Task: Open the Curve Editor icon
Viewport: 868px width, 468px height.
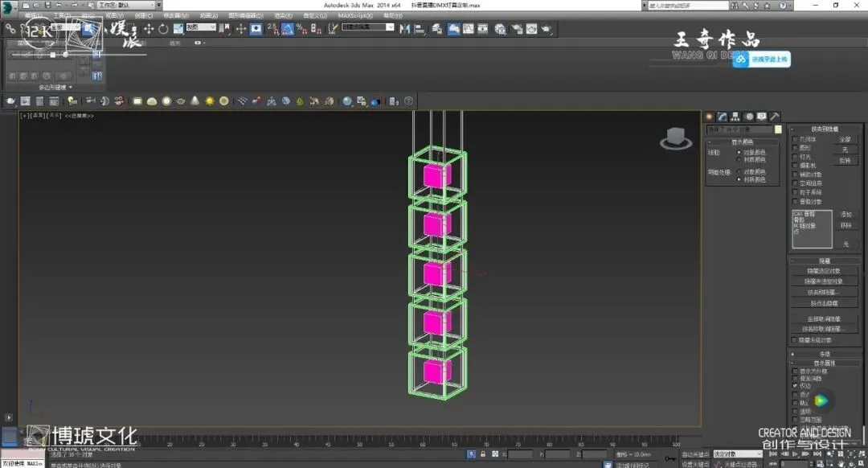Action: point(469,29)
